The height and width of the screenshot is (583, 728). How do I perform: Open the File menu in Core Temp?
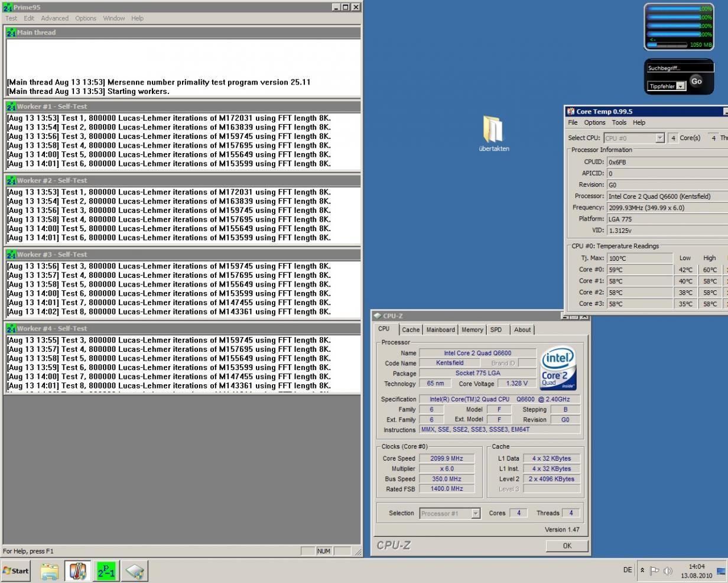click(x=573, y=122)
